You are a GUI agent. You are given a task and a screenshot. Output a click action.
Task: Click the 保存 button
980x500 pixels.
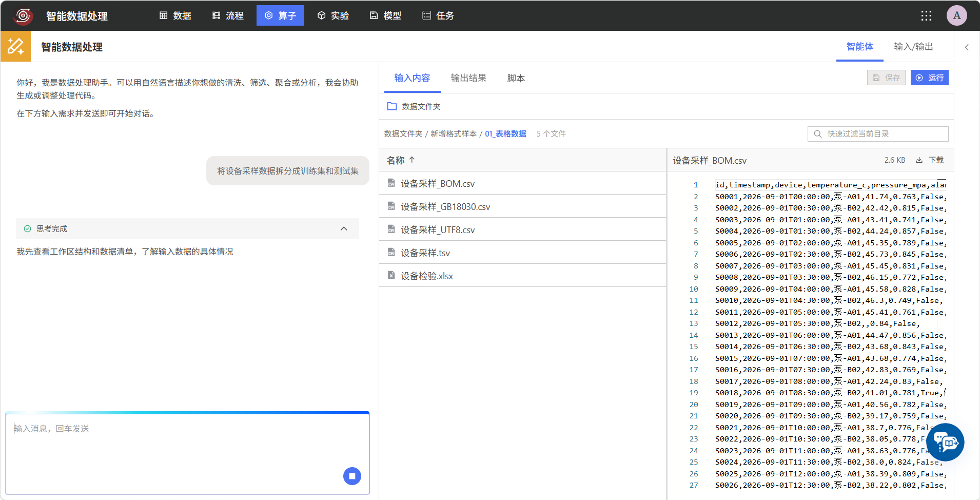pyautogui.click(x=886, y=78)
